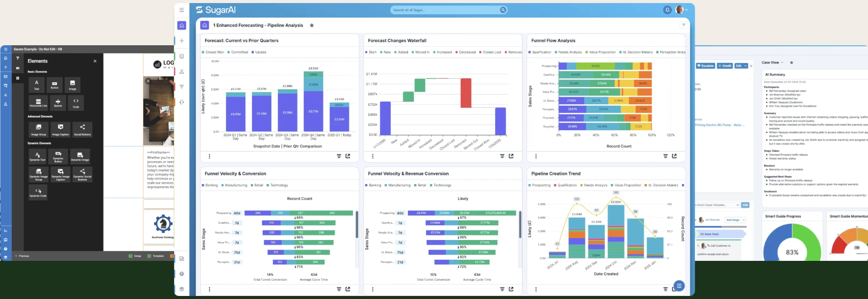This screenshot has height=299, width=868.
Task: Toggle Decreased legend in Waterfall chart
Action: (x=465, y=52)
